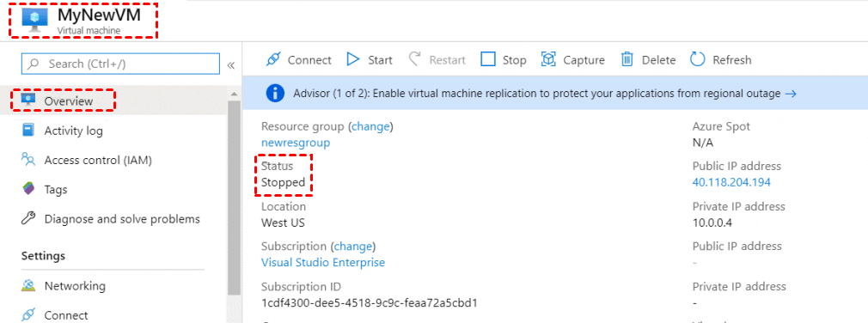Screen dimensions: 868x323
Task: Follow the Advisor recommendation arrow
Action: pos(791,94)
